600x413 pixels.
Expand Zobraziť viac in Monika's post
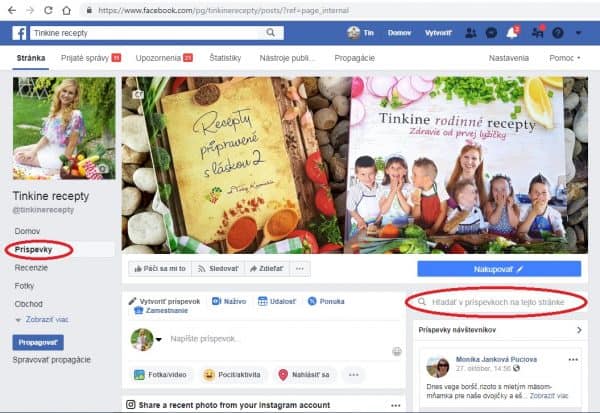coord(549,395)
